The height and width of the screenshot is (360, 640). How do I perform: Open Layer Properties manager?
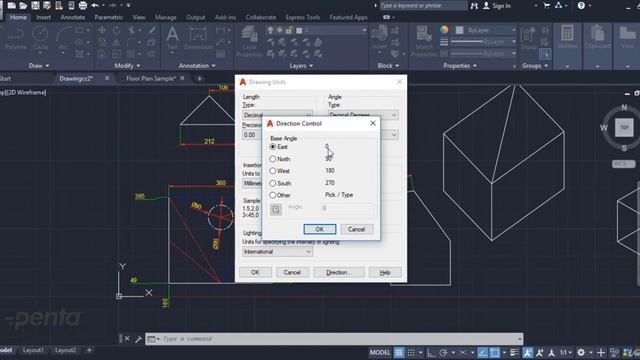249,41
